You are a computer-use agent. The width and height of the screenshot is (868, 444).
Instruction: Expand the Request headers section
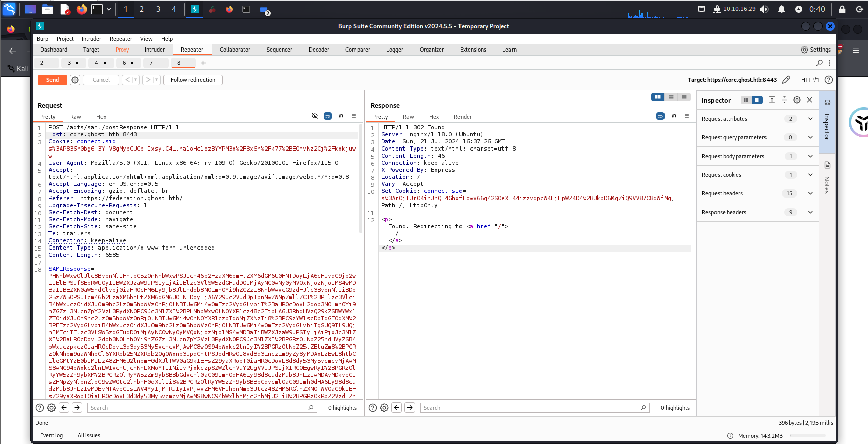point(810,193)
